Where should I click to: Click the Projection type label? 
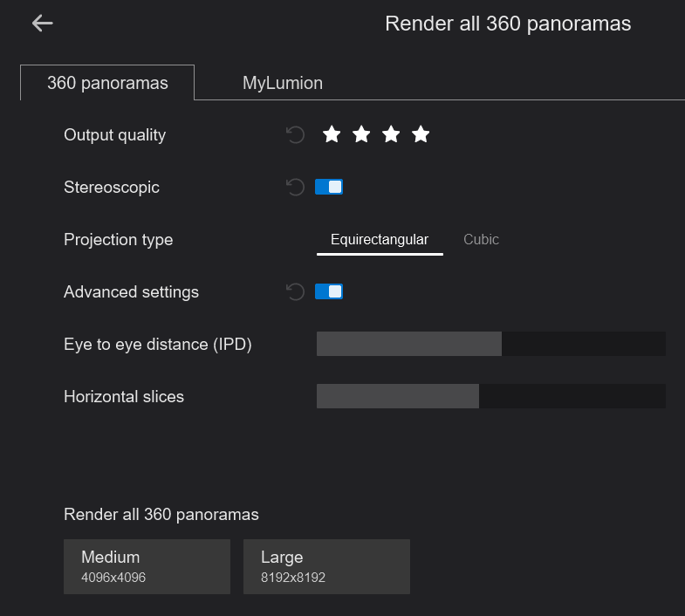pyautogui.click(x=119, y=240)
